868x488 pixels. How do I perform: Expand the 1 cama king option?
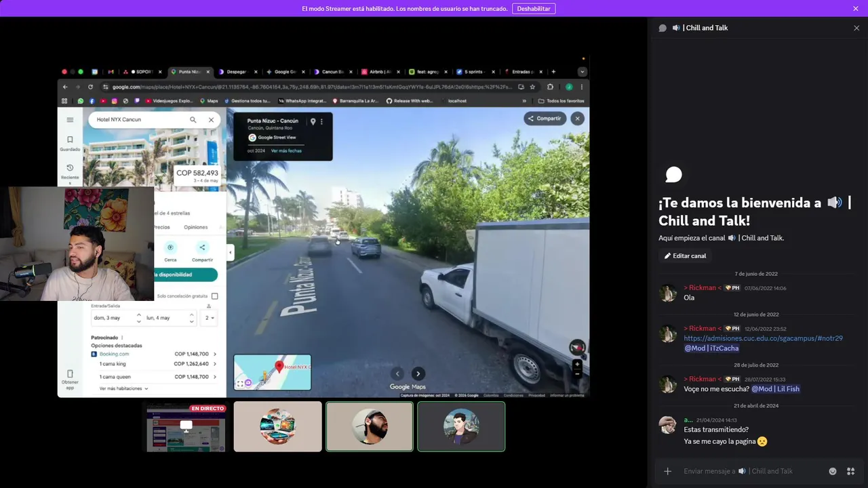pos(215,364)
